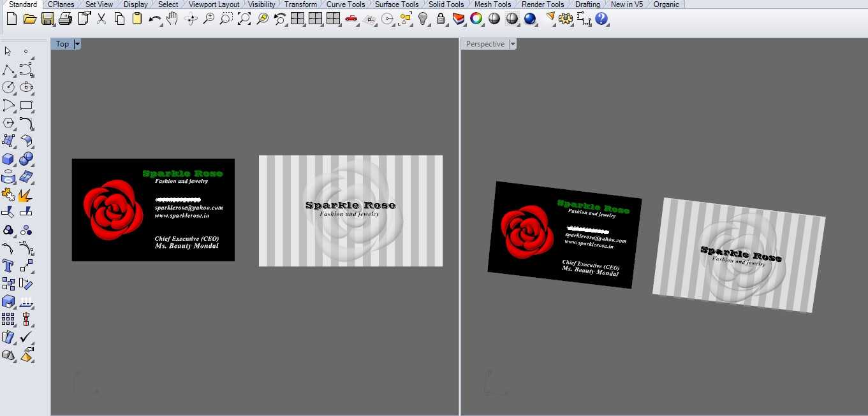Switch to the Standard toolbar tab
The height and width of the screenshot is (416, 868).
(23, 4)
